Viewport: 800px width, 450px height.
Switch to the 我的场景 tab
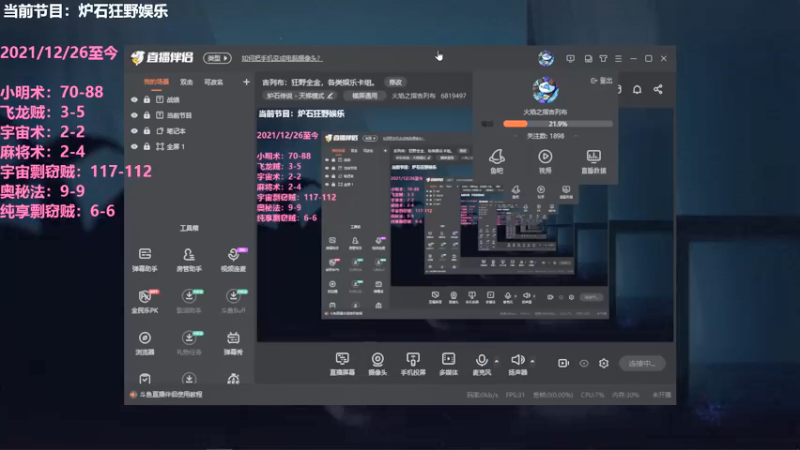pos(156,82)
